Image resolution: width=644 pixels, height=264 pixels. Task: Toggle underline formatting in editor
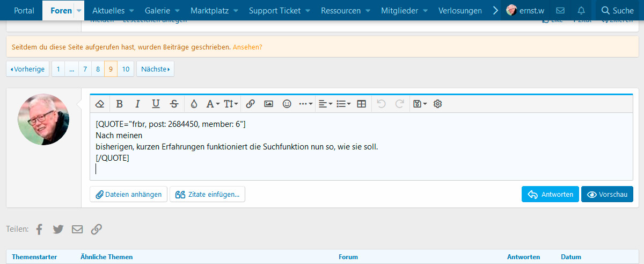point(156,104)
